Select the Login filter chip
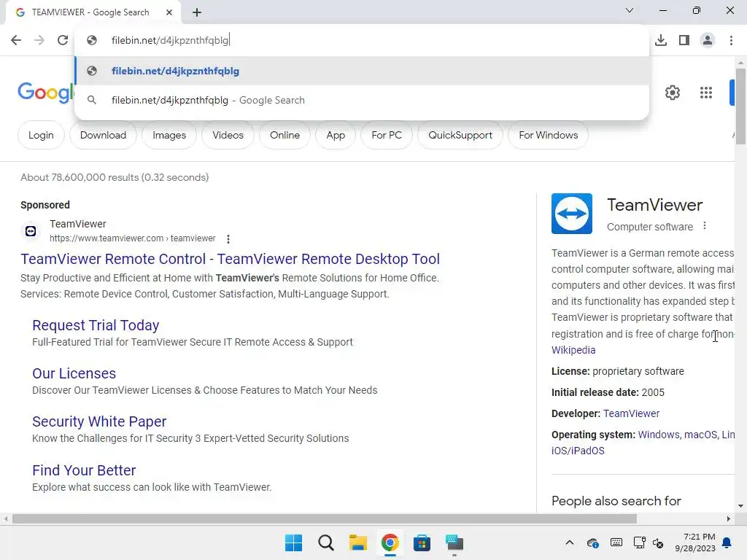 [x=41, y=135]
